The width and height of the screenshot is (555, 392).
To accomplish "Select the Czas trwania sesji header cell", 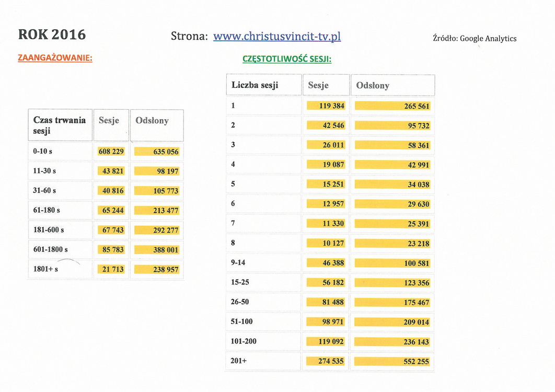I will (x=60, y=125).
